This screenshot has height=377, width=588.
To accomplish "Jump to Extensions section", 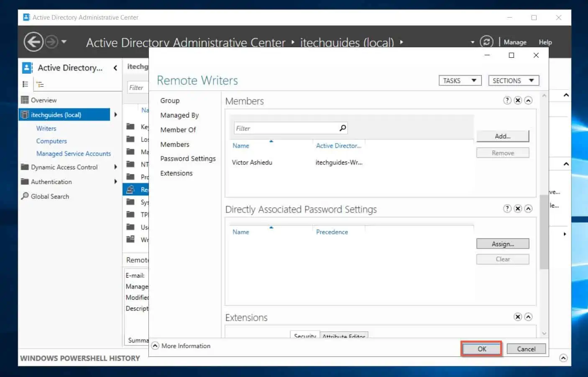I will click(176, 173).
